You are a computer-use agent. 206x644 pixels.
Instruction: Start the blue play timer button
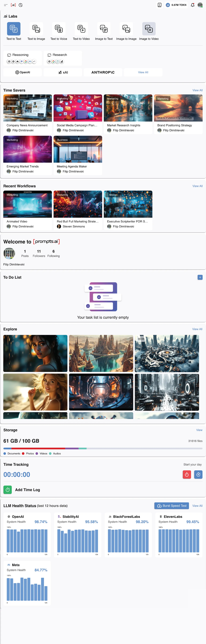point(198,474)
